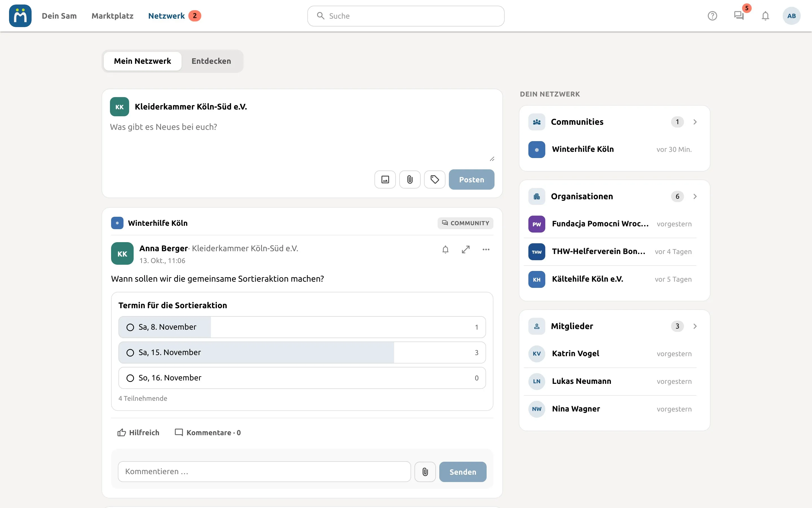Screen dimensions: 812x508
Task: Click the Posten button
Action: [471, 179]
